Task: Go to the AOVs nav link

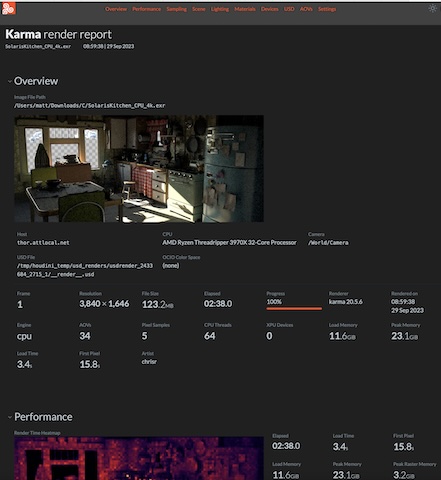Action: (306, 9)
